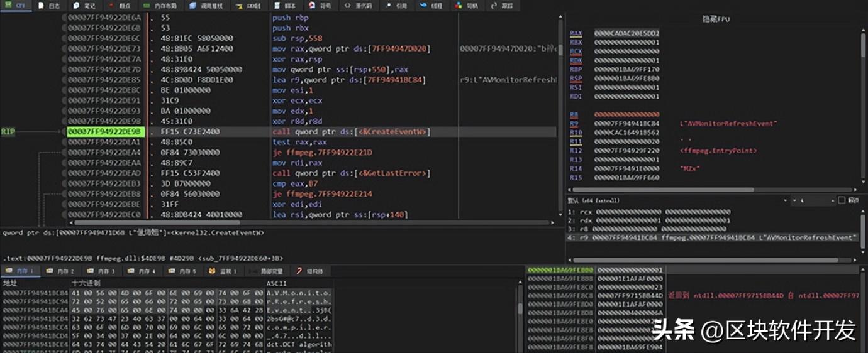Click the R9 value 00007FF949418C84

coord(626,124)
